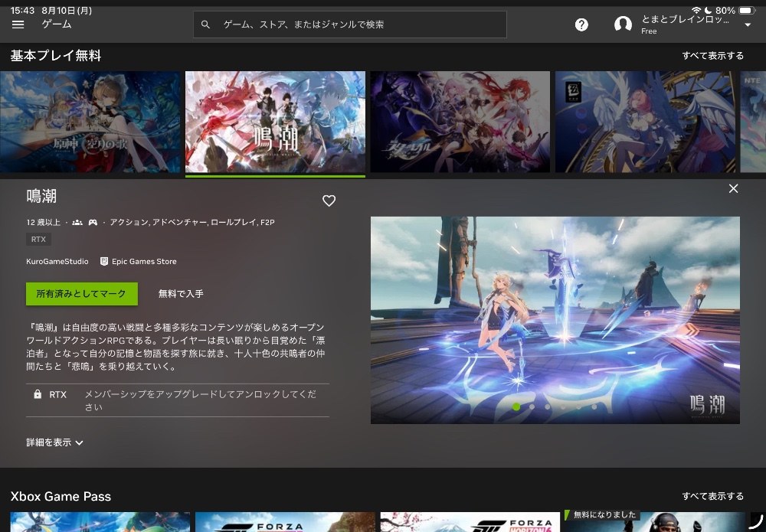Select the third carousel dot indicator

pyautogui.click(x=548, y=406)
